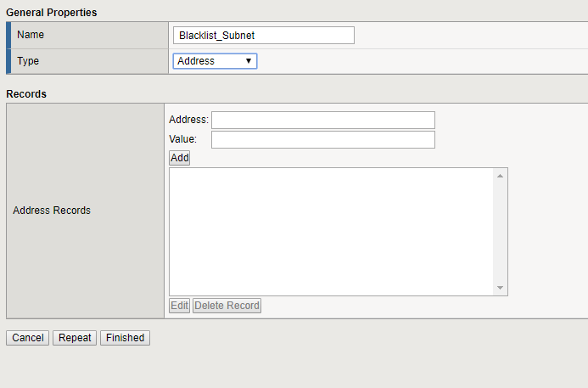Click inside the empty address records list
This screenshot has height=388, width=588.
pos(331,231)
